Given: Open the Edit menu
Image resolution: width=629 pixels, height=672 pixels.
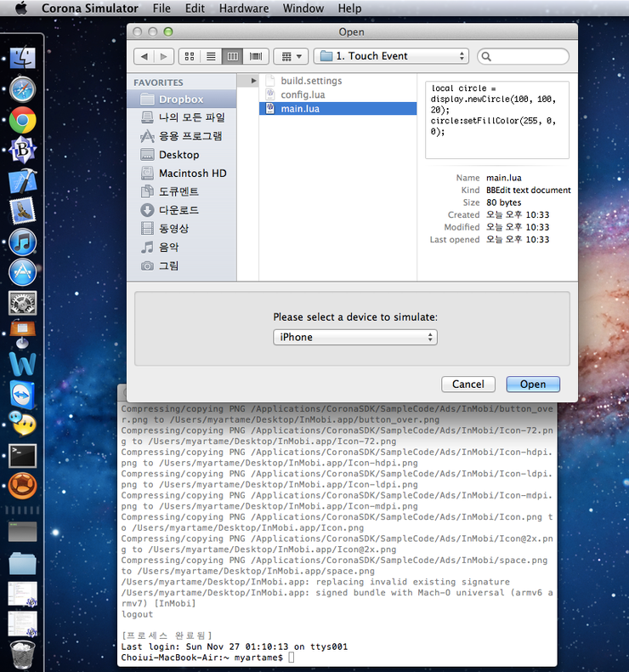Looking at the screenshot, I should [x=195, y=9].
